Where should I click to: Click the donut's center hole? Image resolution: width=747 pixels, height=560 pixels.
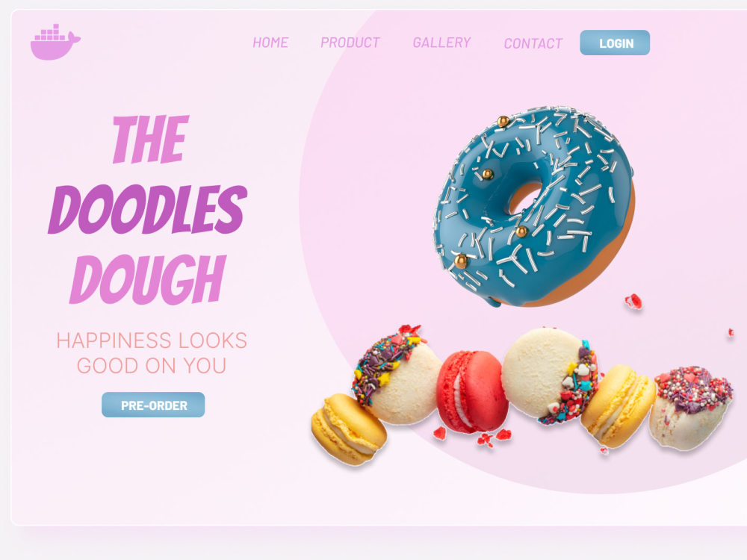525,199
